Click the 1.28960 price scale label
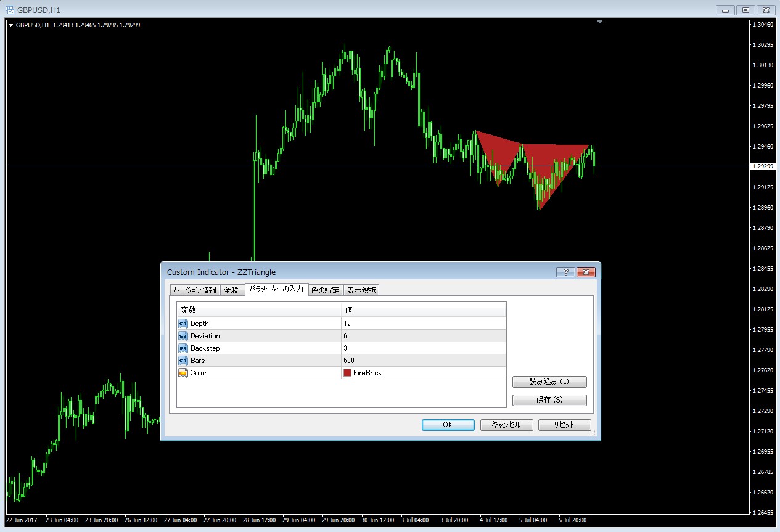Screen dimensions: 780x532 [764, 208]
